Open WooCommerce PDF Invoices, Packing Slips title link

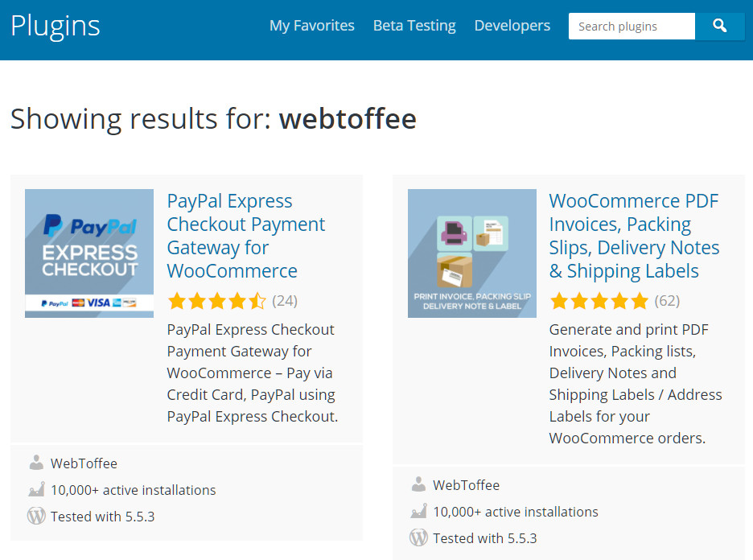[635, 236]
